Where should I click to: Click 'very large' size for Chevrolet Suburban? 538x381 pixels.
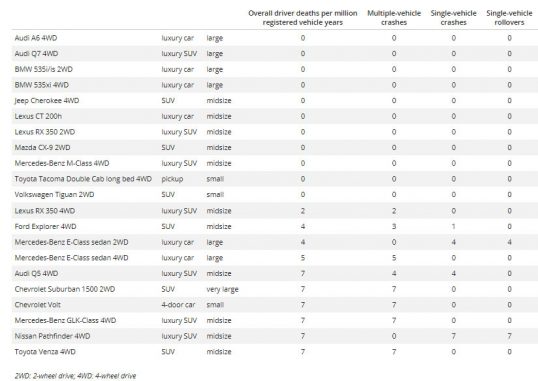[x=222, y=289]
